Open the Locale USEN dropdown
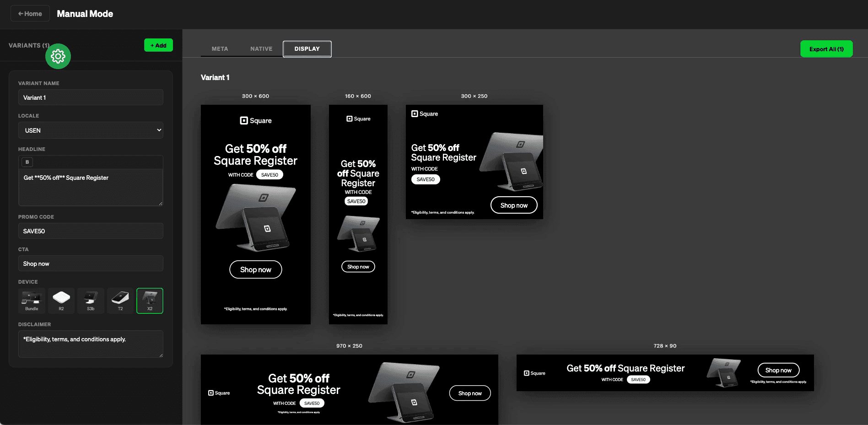The image size is (868, 425). tap(91, 130)
